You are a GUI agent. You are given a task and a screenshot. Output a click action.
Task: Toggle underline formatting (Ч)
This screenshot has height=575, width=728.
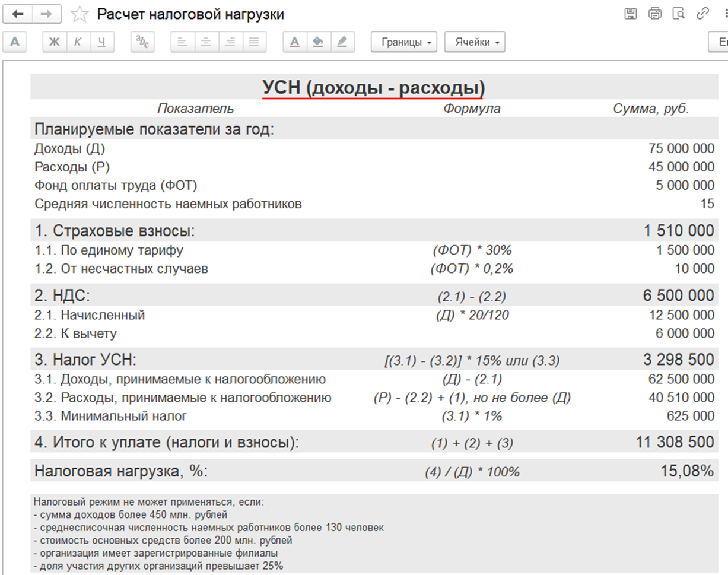[x=101, y=42]
